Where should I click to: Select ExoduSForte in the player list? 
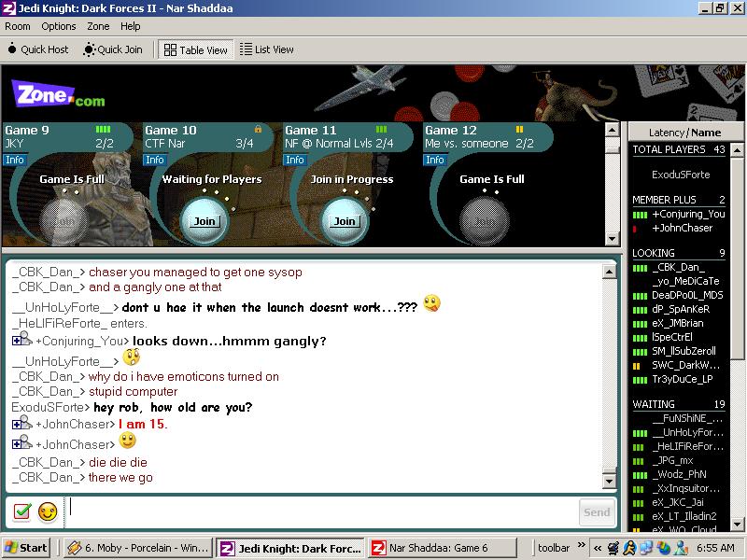coord(681,175)
